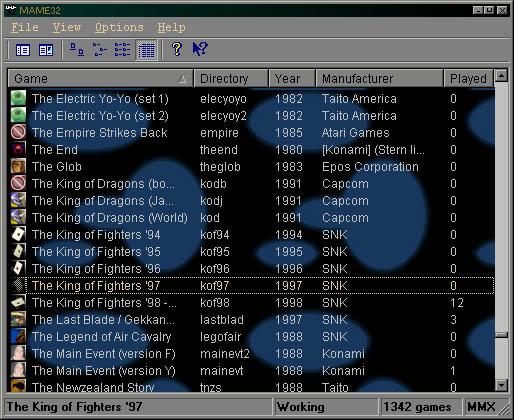The image size is (514, 420).
Task: Click the card icon for King of Fighters '96
Action: [x=18, y=268]
